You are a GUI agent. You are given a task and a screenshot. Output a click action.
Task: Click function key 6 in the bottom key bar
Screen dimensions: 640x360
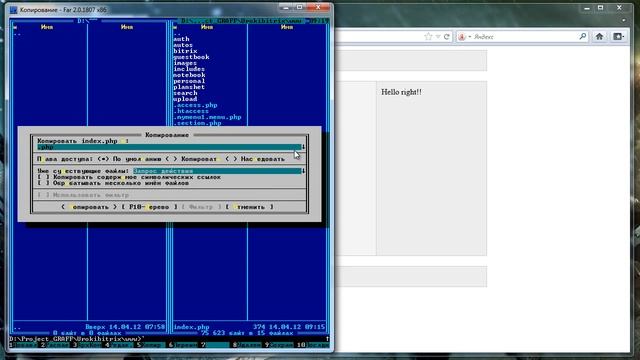click(x=182, y=345)
